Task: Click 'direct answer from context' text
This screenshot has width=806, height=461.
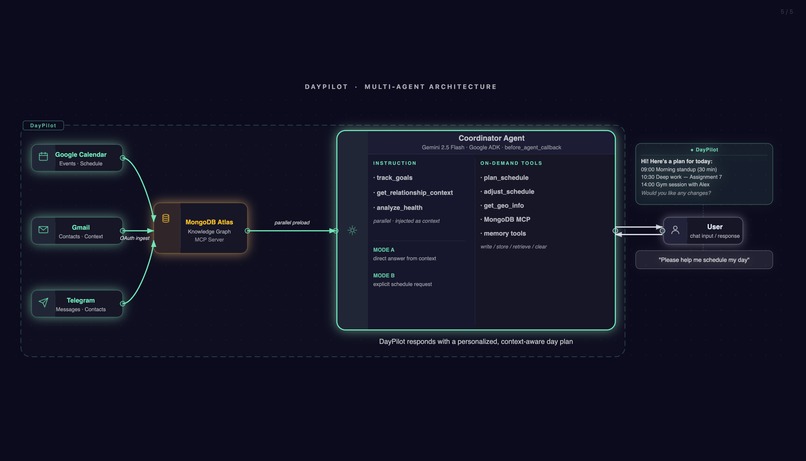Action: click(405, 259)
